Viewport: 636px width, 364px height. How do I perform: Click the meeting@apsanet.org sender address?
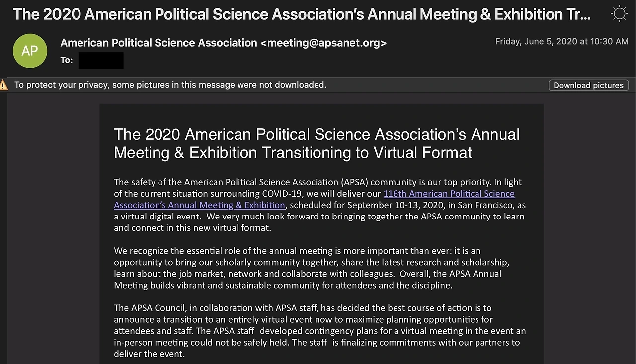[x=323, y=43]
